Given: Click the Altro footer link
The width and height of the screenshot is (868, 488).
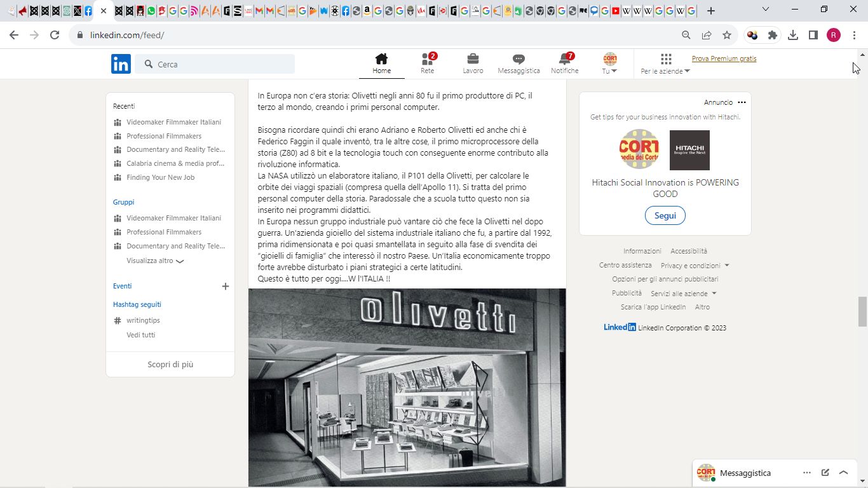Looking at the screenshot, I should pyautogui.click(x=702, y=307).
